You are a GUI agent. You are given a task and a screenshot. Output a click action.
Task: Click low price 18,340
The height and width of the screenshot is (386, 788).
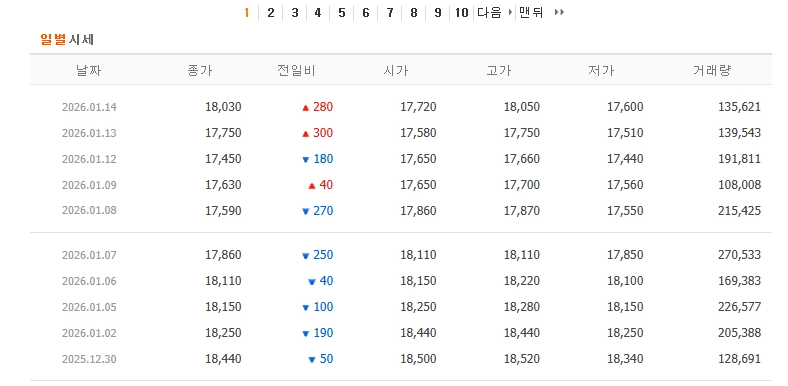625,359
